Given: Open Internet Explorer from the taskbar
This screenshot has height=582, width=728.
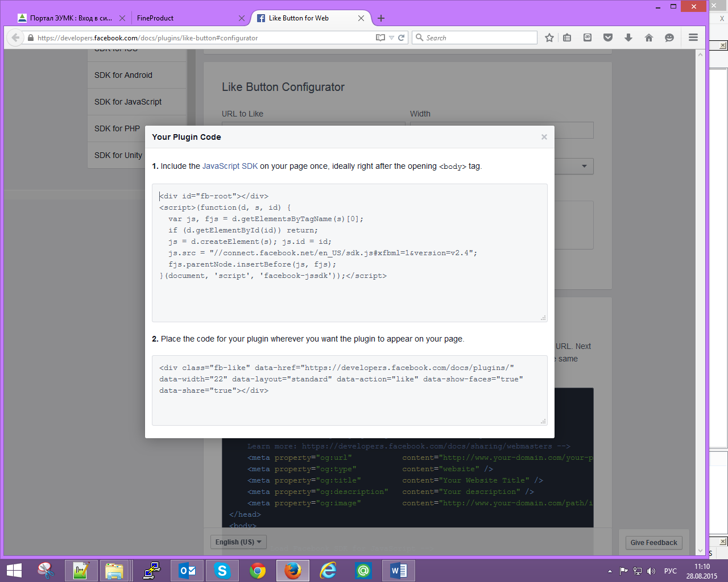Looking at the screenshot, I should (x=328, y=571).
